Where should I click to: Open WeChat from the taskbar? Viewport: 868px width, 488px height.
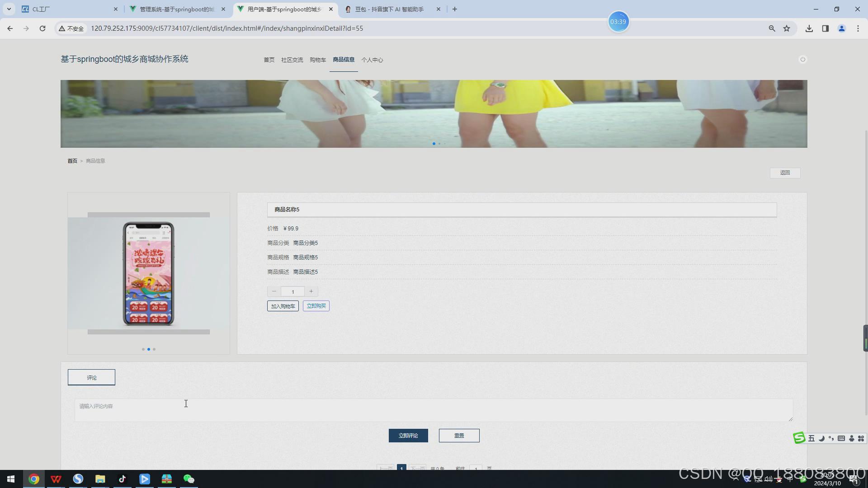click(x=189, y=479)
